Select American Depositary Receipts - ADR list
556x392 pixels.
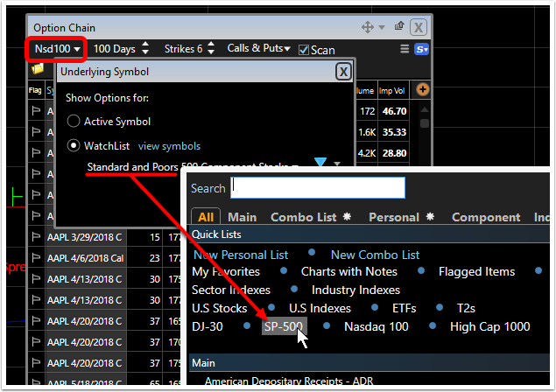[289, 381]
